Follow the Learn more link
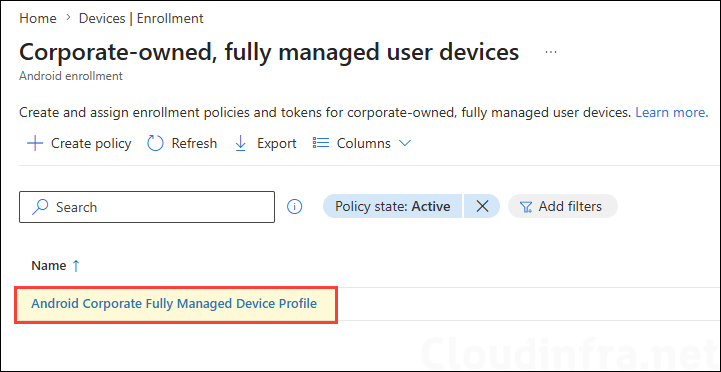This screenshot has width=721, height=372. [x=671, y=112]
